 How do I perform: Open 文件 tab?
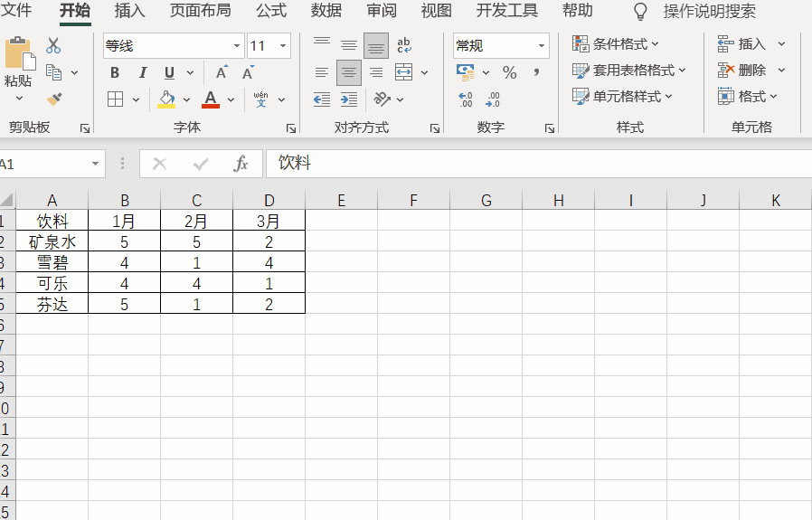(15, 10)
